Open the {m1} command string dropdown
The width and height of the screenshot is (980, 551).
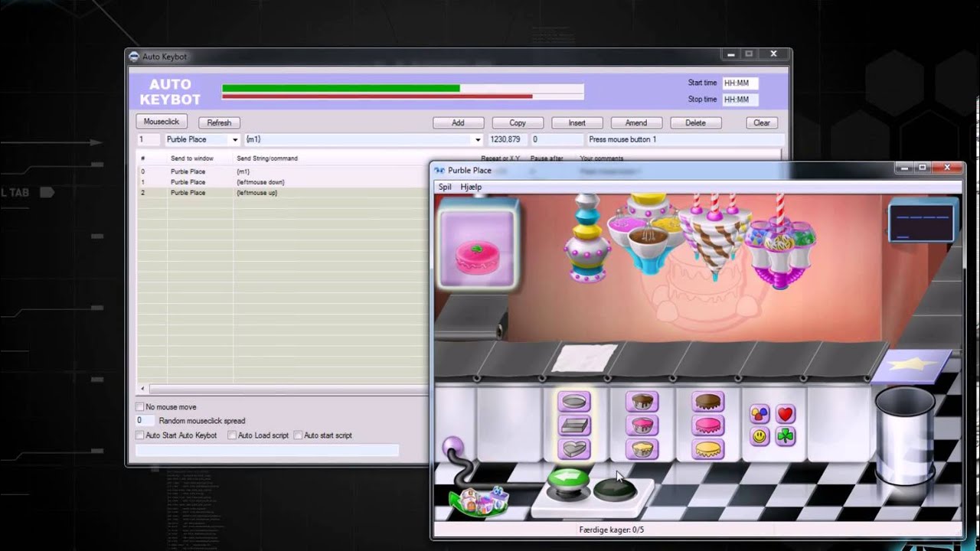[x=478, y=140]
